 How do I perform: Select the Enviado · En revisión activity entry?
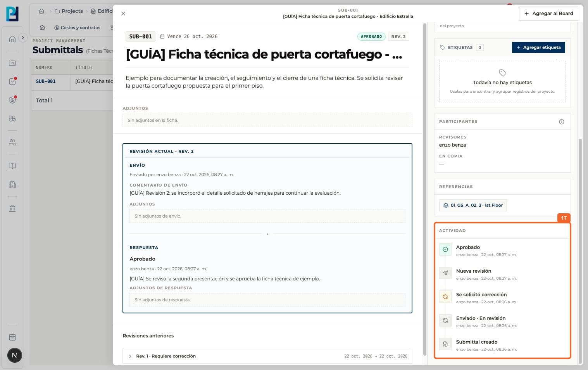(x=502, y=322)
